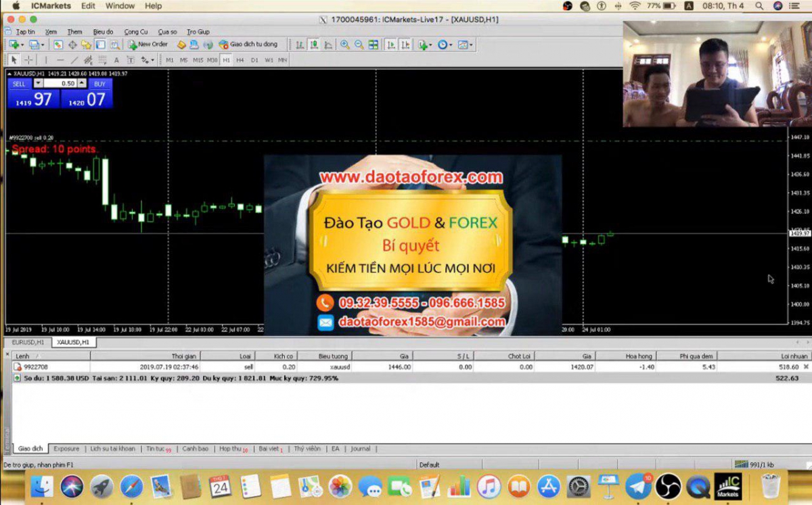
Task: Open the Bieu do menu
Action: point(104,32)
